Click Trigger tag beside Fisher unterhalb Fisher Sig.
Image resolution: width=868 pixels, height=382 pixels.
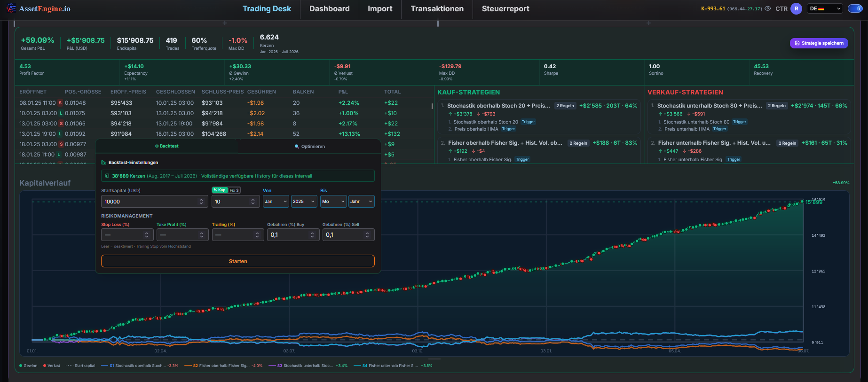click(734, 160)
